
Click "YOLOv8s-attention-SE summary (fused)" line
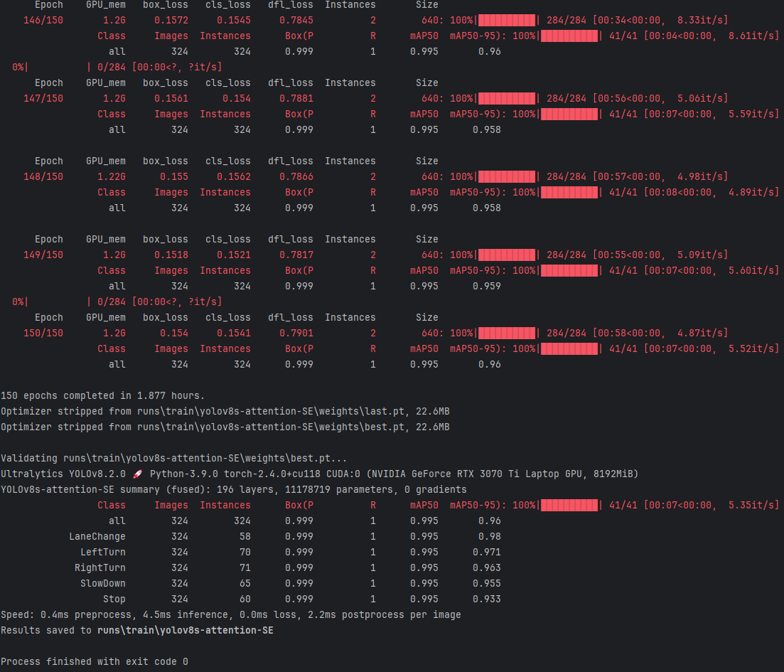[x=234, y=490]
